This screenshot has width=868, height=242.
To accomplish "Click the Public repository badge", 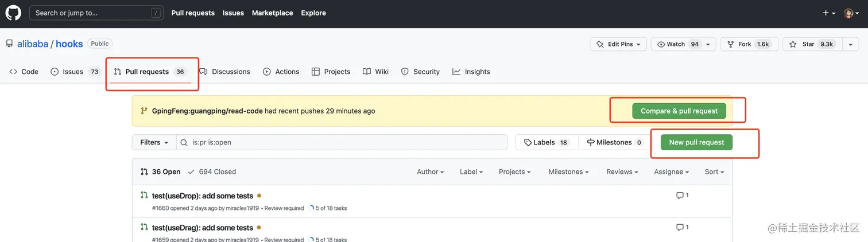I will (x=100, y=44).
